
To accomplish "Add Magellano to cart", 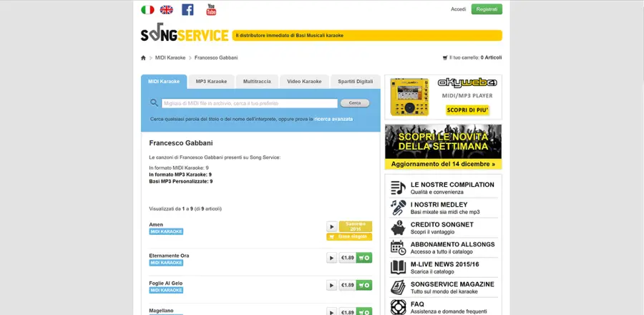I will pyautogui.click(x=364, y=311).
